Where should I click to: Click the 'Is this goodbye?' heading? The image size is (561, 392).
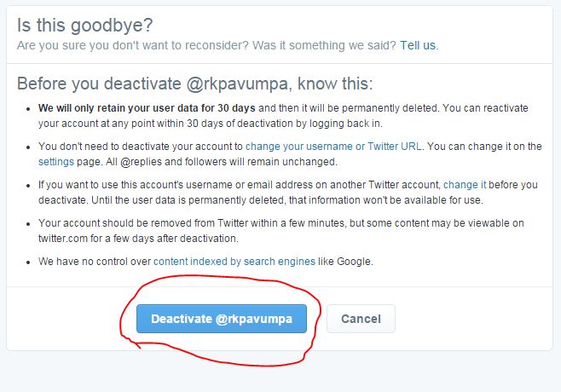[84, 26]
